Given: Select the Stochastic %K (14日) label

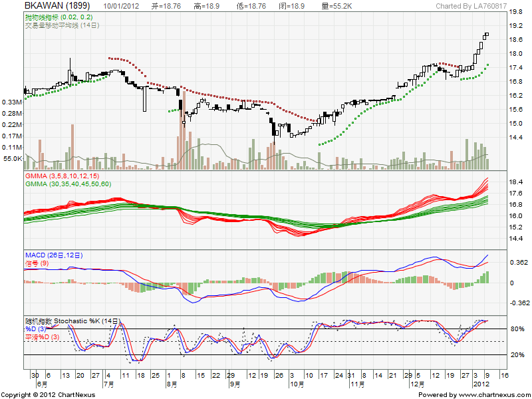Looking at the screenshot, I should (72, 321).
